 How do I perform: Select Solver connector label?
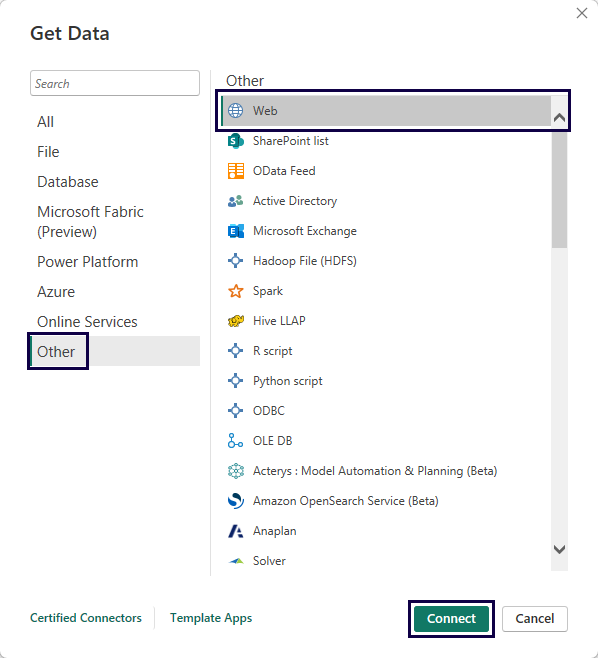click(x=269, y=561)
